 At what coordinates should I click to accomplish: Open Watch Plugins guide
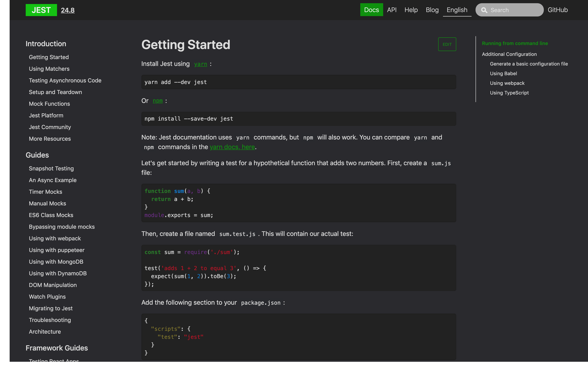pos(47,297)
